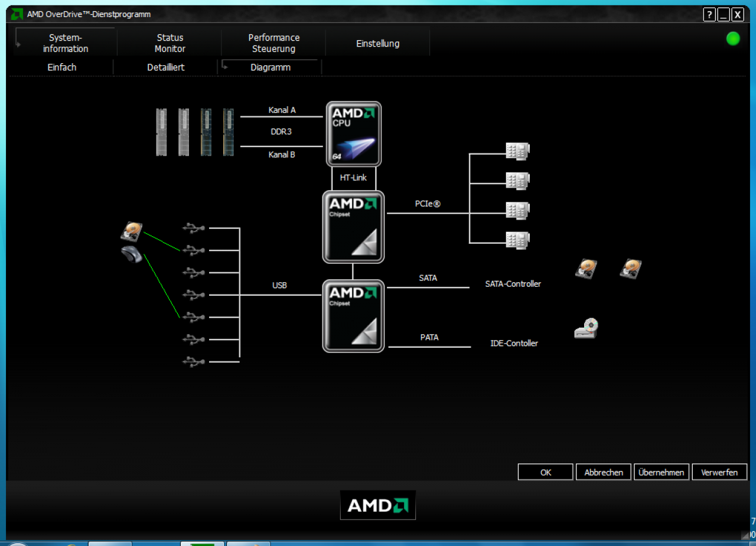This screenshot has height=546, width=756.
Task: Click the Verwerfen button
Action: 719,472
